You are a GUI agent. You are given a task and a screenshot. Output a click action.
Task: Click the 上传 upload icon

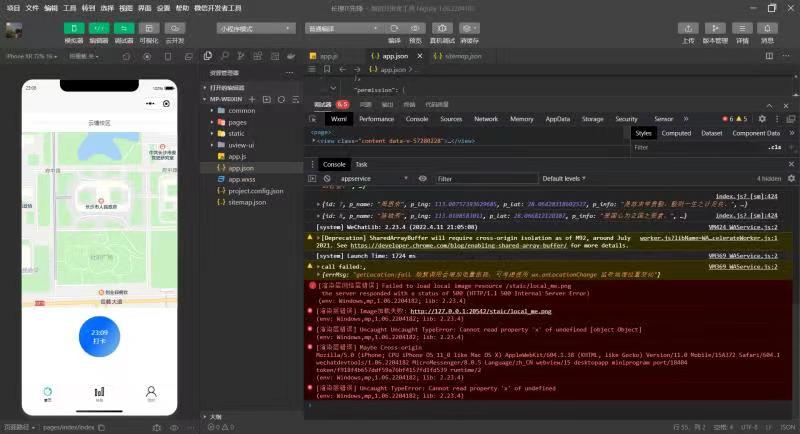coord(688,29)
